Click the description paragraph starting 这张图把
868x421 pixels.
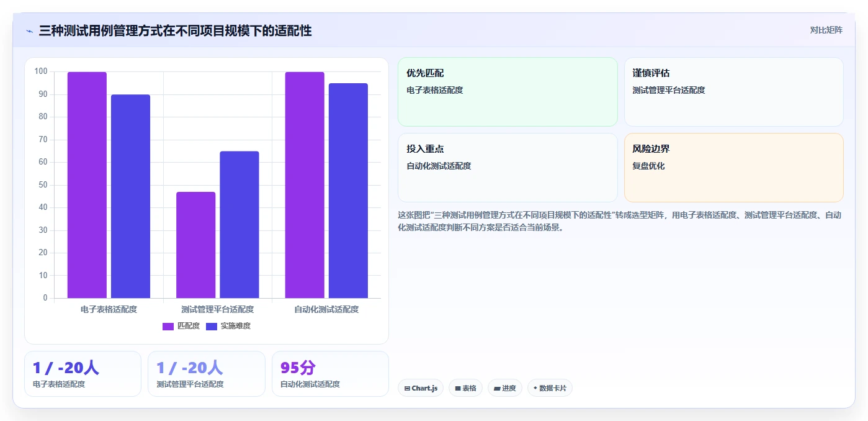(x=619, y=221)
